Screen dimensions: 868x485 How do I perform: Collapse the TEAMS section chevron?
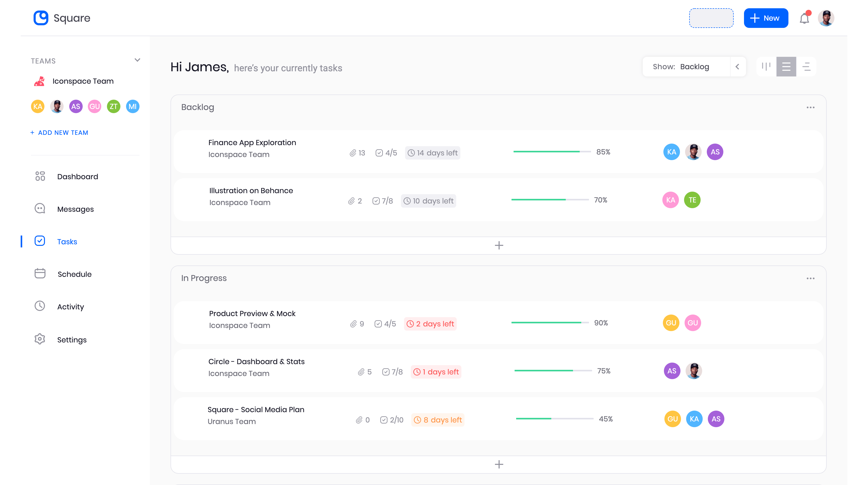(x=137, y=60)
